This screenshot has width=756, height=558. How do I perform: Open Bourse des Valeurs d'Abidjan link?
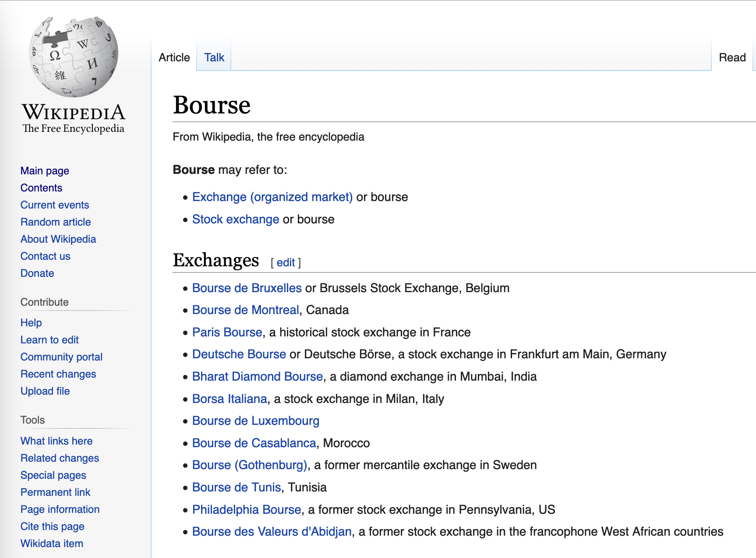click(272, 532)
